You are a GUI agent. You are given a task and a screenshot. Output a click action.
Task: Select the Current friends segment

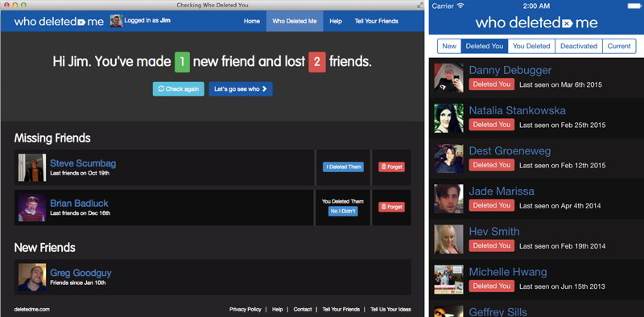619,46
